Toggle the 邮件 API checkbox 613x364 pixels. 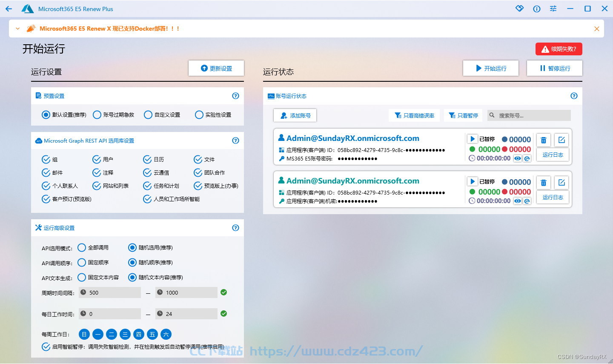pyautogui.click(x=46, y=172)
